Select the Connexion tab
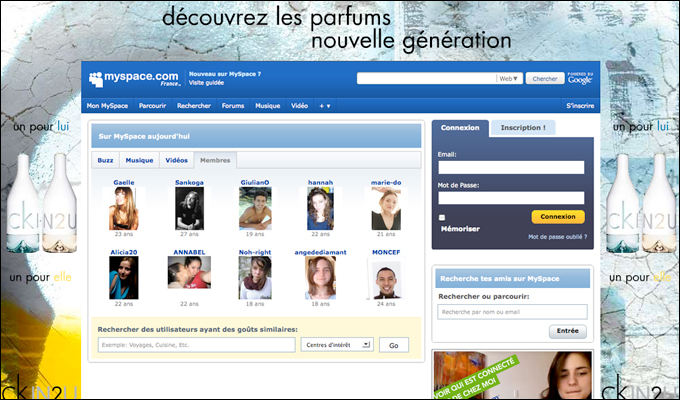The width and height of the screenshot is (680, 400). point(460,128)
